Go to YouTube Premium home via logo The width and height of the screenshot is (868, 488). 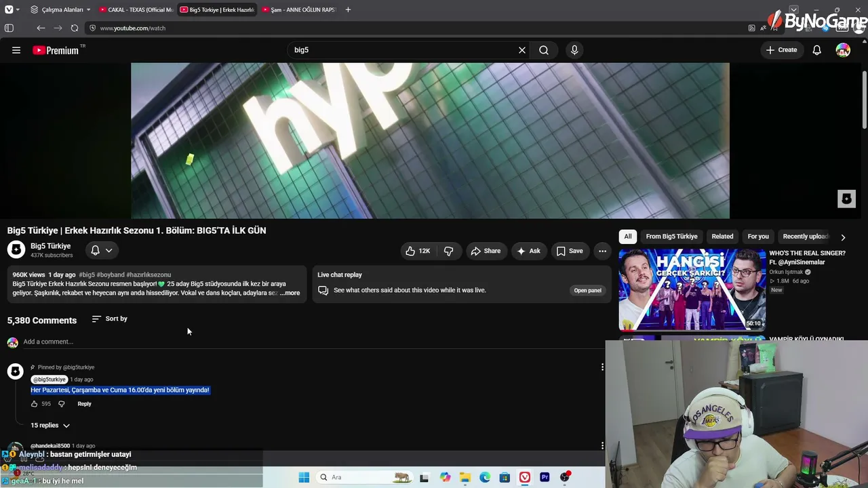(56, 50)
